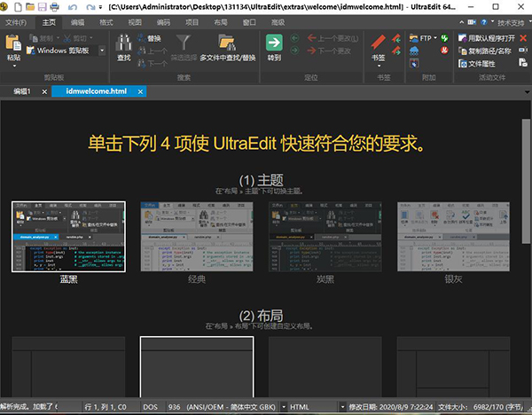Click 用默认程序打开 open with default program
532x415 pixels.
pos(487,38)
